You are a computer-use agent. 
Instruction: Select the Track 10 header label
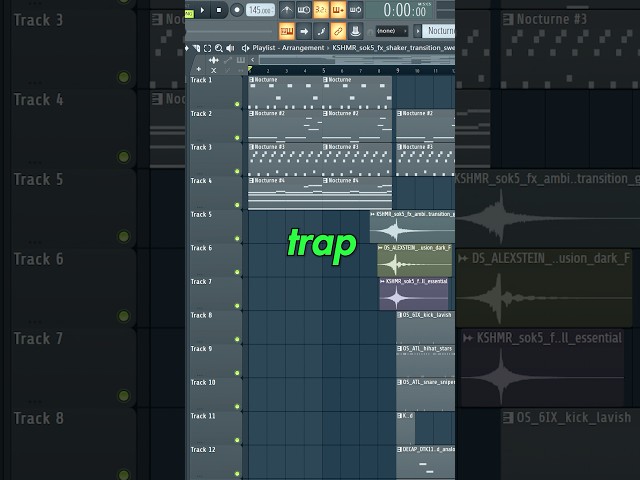[x=203, y=382]
